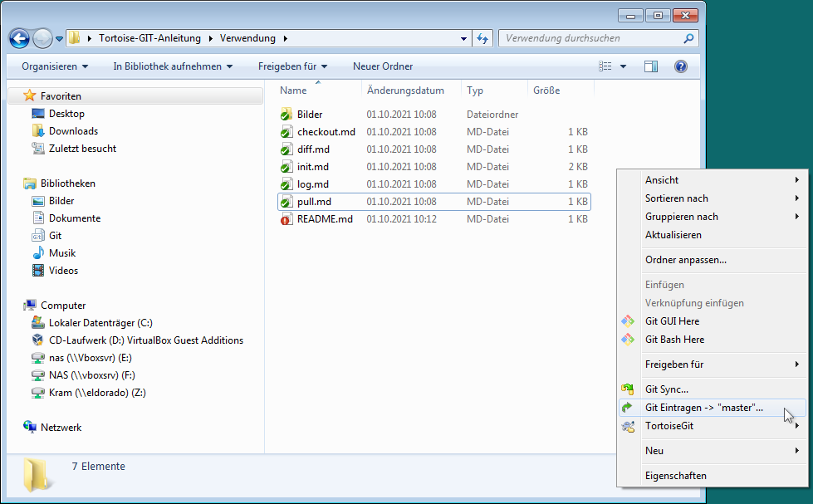The image size is (813, 504).
Task: Select Favoriten in the navigation pane
Action: (x=135, y=96)
